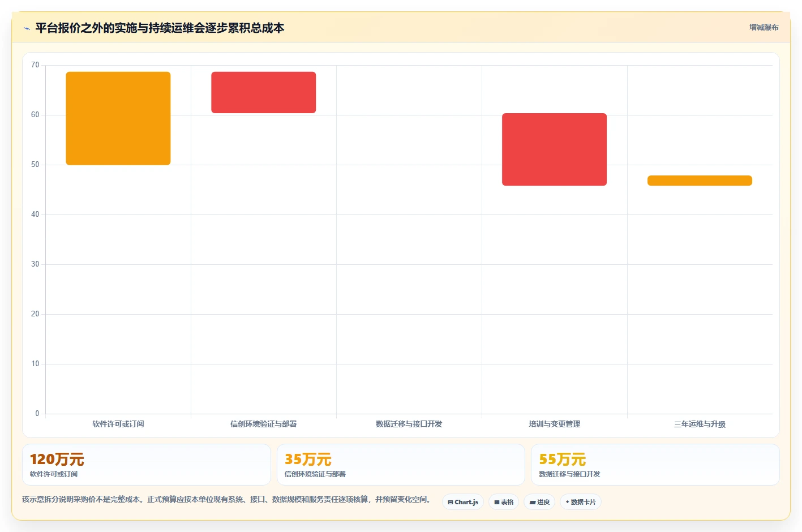Click y-axis value 0
Viewport: 802px width, 532px height.
[x=37, y=414]
